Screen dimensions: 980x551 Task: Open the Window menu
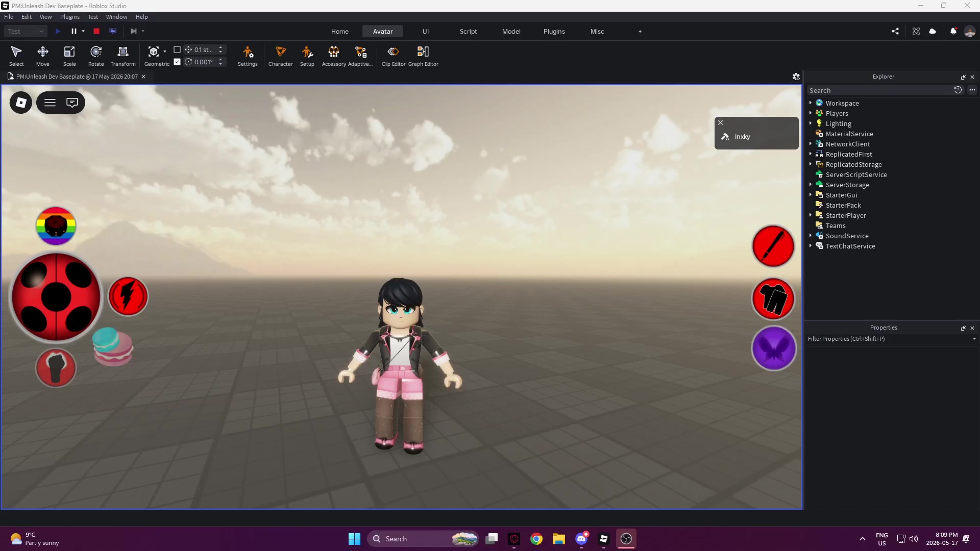(x=116, y=17)
